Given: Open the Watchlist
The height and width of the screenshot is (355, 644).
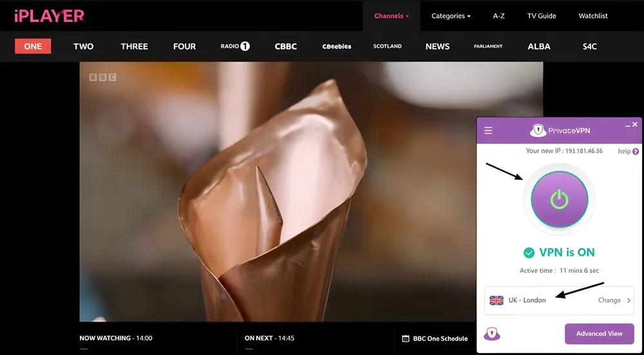Looking at the screenshot, I should coord(593,16).
